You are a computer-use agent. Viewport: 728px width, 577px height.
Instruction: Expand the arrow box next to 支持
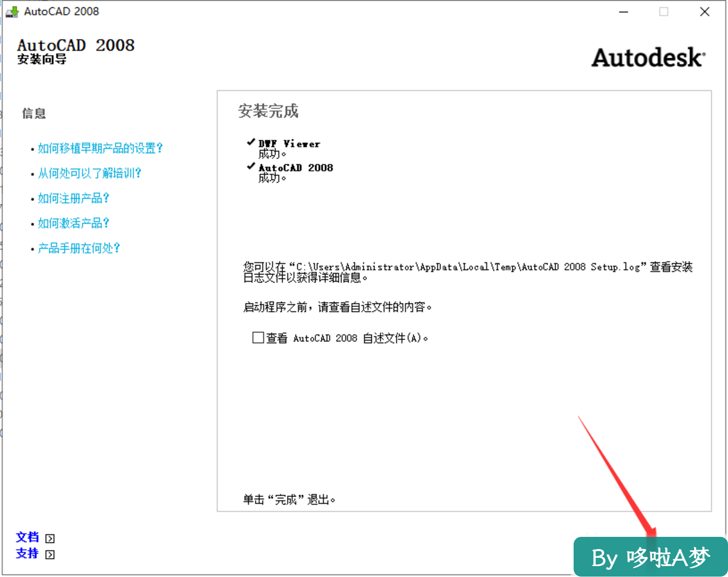tap(50, 555)
